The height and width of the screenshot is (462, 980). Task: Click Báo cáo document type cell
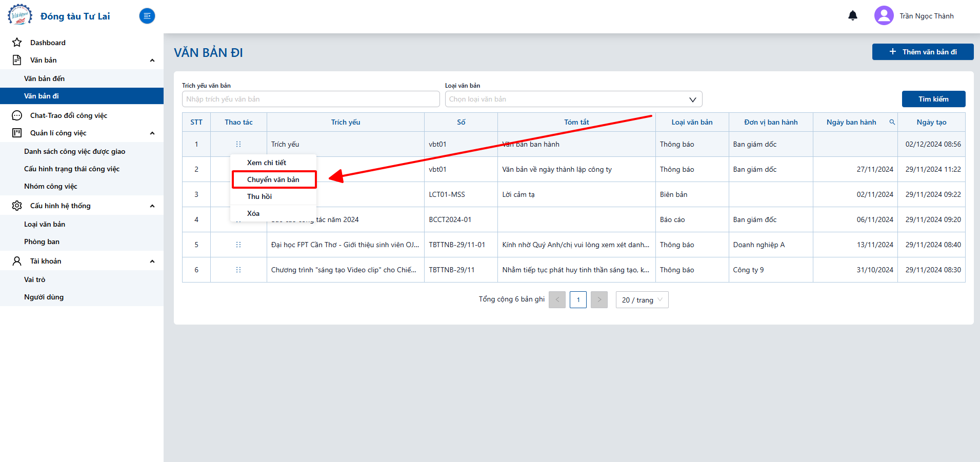692,219
